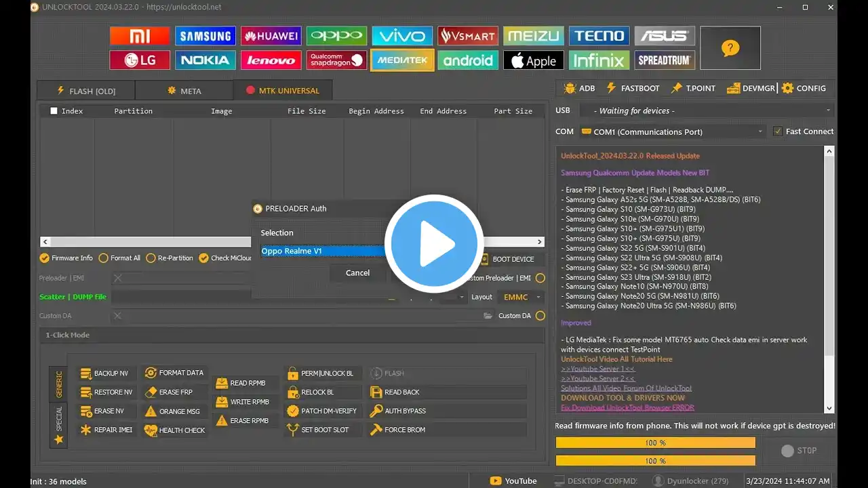The height and width of the screenshot is (488, 868).
Task: Open the ASUS brand module
Action: point(665,36)
